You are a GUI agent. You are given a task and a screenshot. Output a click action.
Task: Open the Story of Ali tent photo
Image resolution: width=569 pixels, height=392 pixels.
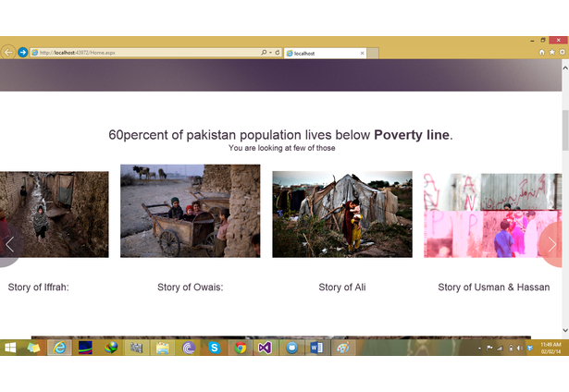[x=342, y=214]
